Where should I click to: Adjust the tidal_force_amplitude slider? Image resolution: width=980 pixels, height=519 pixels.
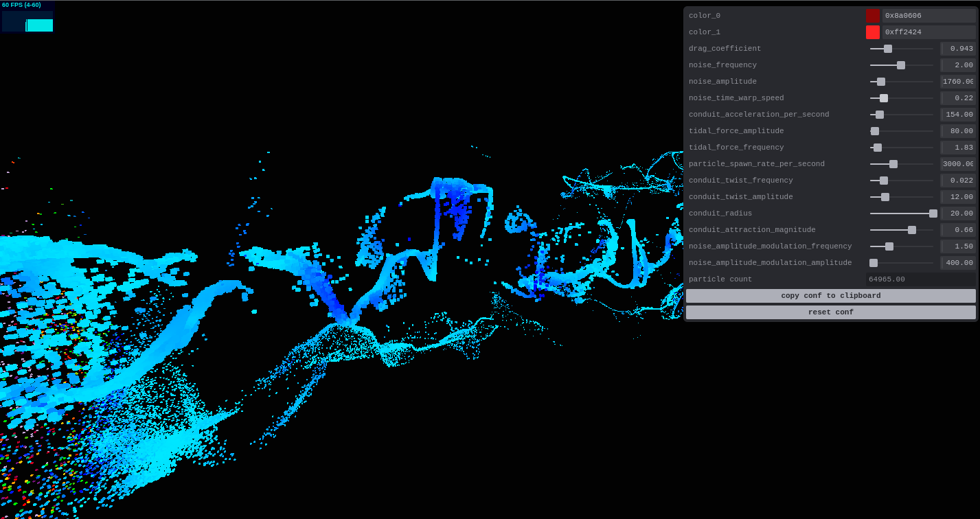click(x=874, y=130)
